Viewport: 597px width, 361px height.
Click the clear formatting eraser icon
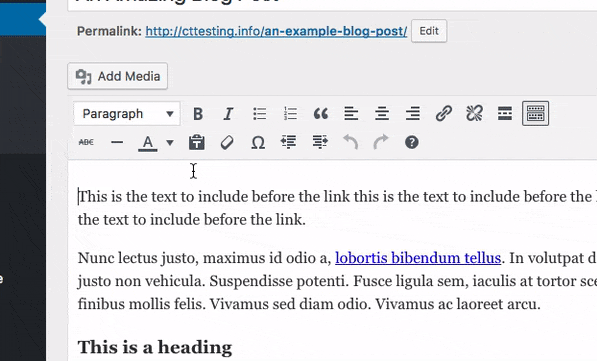pos(227,142)
